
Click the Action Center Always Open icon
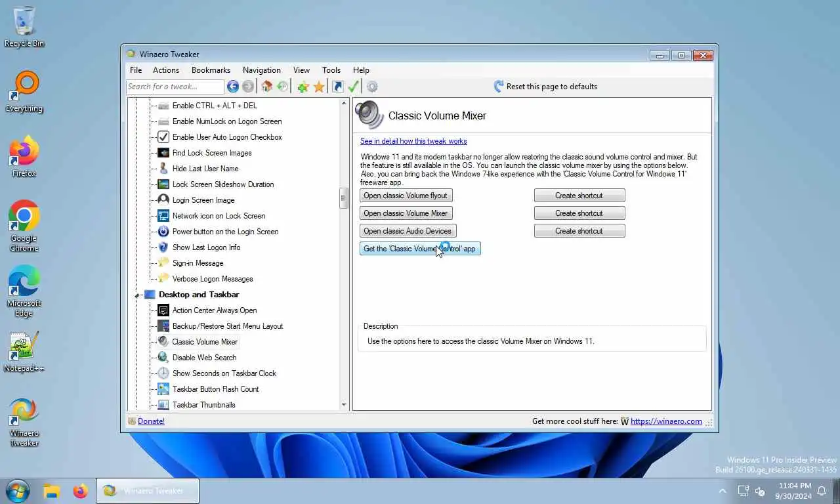(x=163, y=310)
